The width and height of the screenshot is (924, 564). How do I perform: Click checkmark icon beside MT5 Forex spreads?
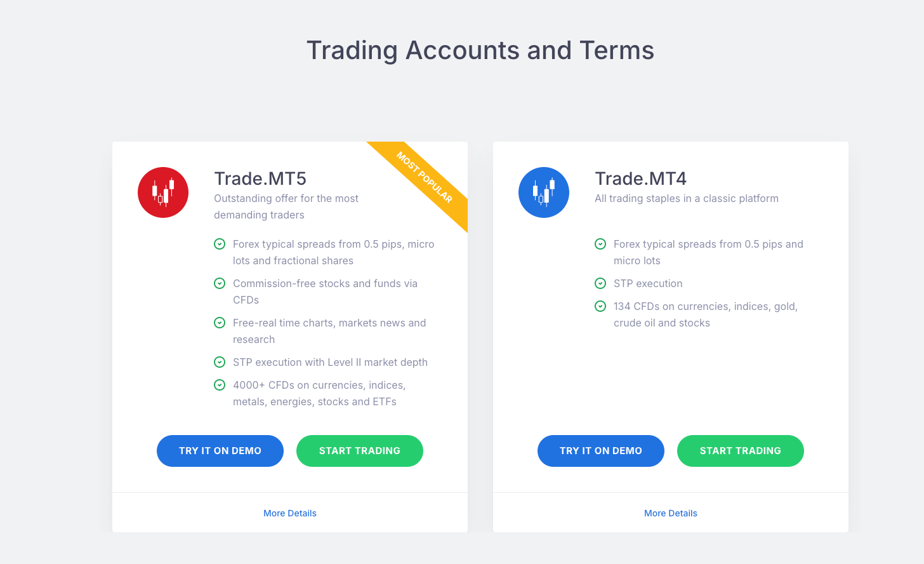pyautogui.click(x=220, y=244)
